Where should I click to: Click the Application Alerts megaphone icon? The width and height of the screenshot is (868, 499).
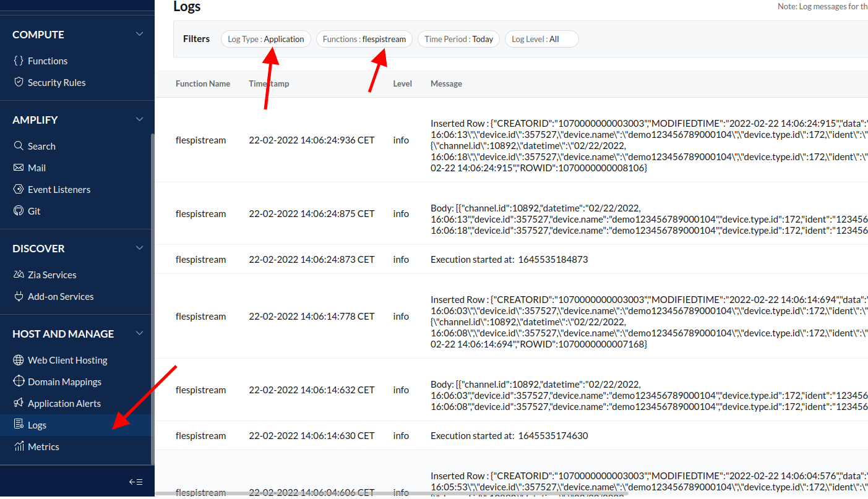pyautogui.click(x=19, y=403)
